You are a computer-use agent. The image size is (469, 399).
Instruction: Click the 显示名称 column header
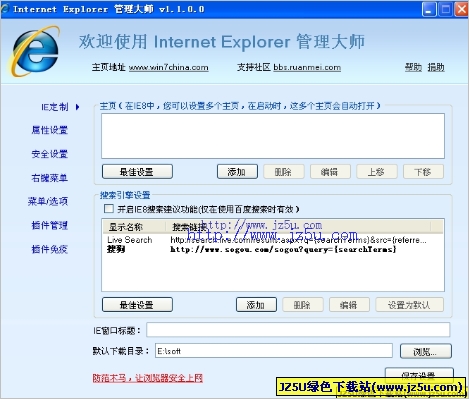click(134, 227)
